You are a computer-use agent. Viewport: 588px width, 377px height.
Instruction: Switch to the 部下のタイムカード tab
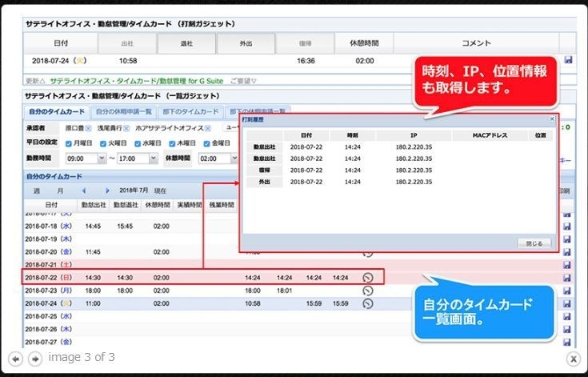point(190,112)
